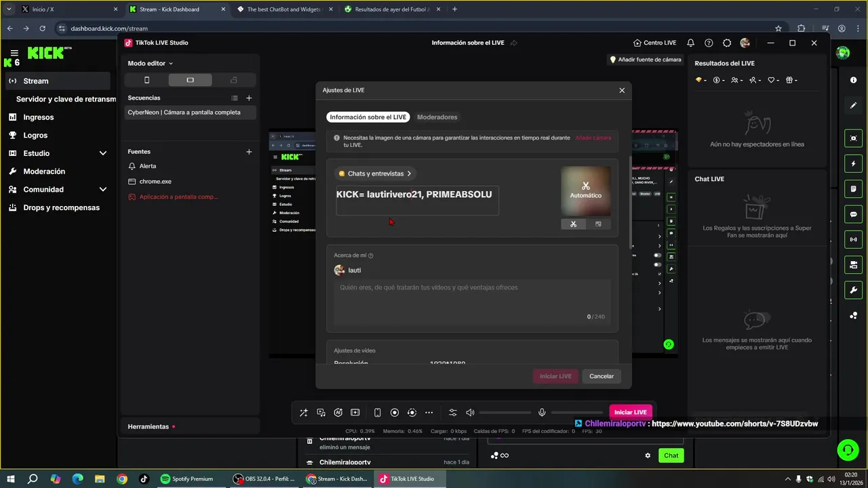Select the scissors auto-cover option
Viewport: 868px width, 488px height.
(573, 224)
